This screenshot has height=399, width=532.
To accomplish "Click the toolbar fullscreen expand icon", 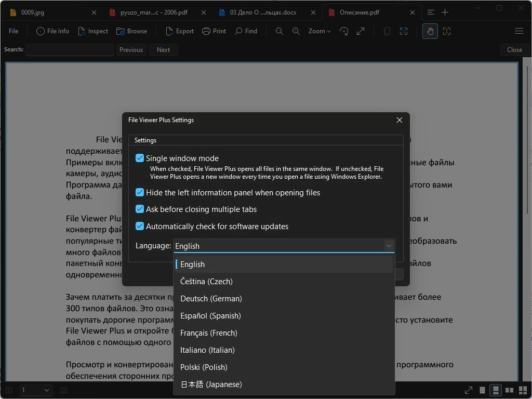I will tap(361, 31).
